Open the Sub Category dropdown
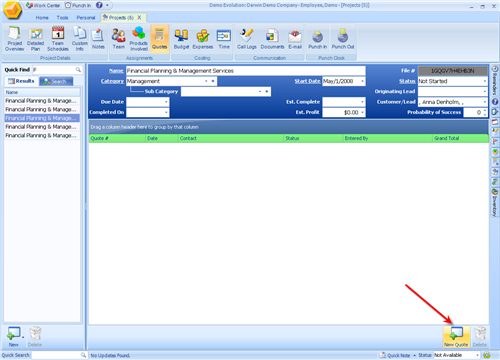This screenshot has height=360, width=500. [260, 92]
